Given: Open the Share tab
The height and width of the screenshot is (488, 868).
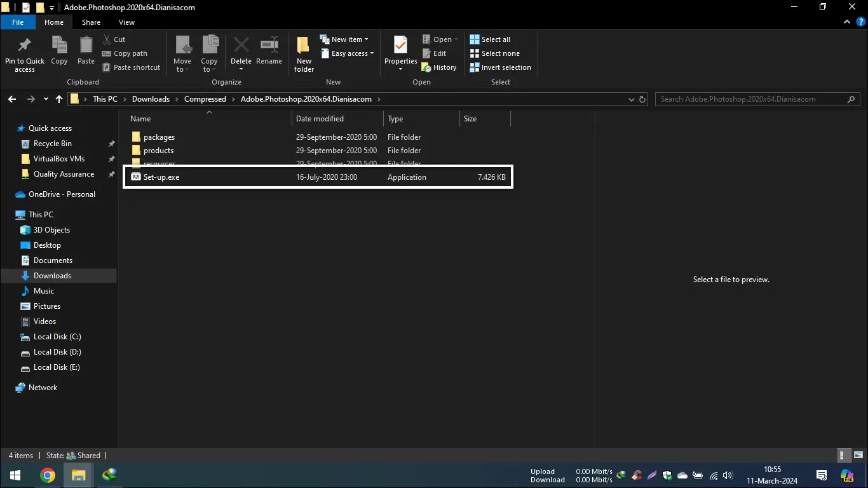Looking at the screenshot, I should [x=91, y=22].
